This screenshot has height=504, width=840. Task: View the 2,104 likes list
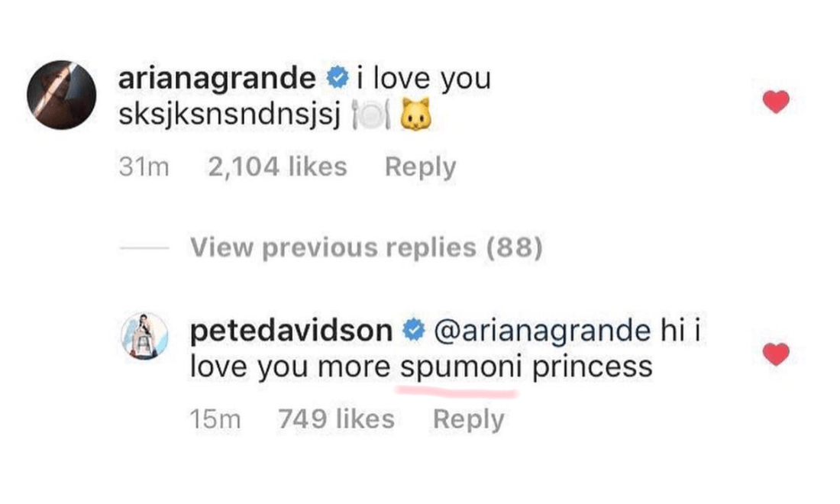pos(277,167)
